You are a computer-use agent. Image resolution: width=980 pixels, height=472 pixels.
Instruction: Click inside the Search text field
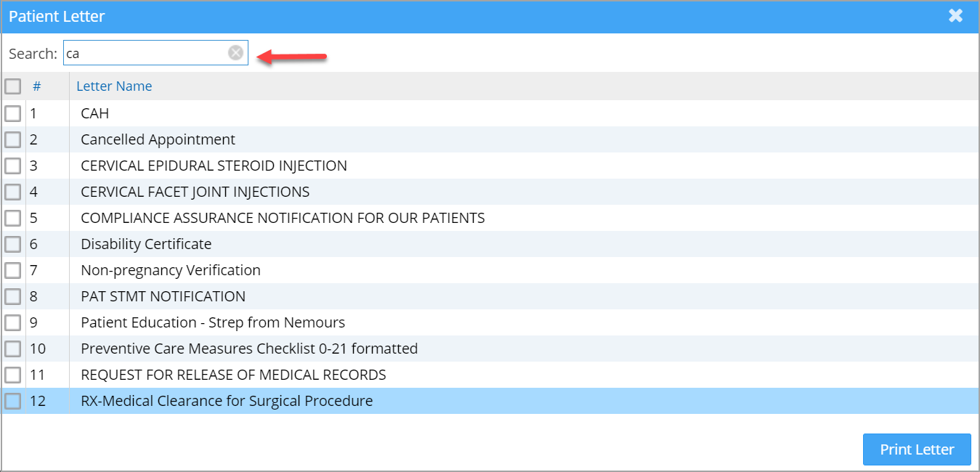[x=145, y=53]
